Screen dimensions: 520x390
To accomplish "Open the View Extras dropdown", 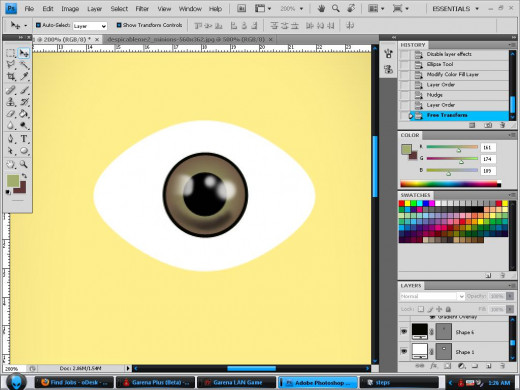I will [263, 9].
